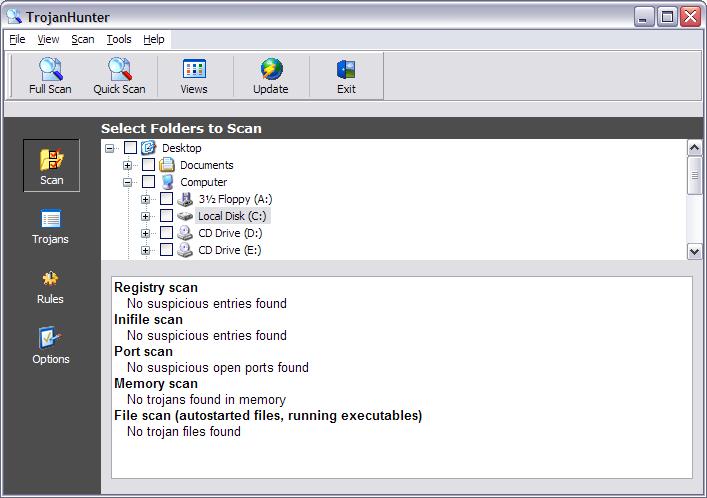707x498 pixels.
Task: Check the Documents checkbox
Action: point(148,165)
